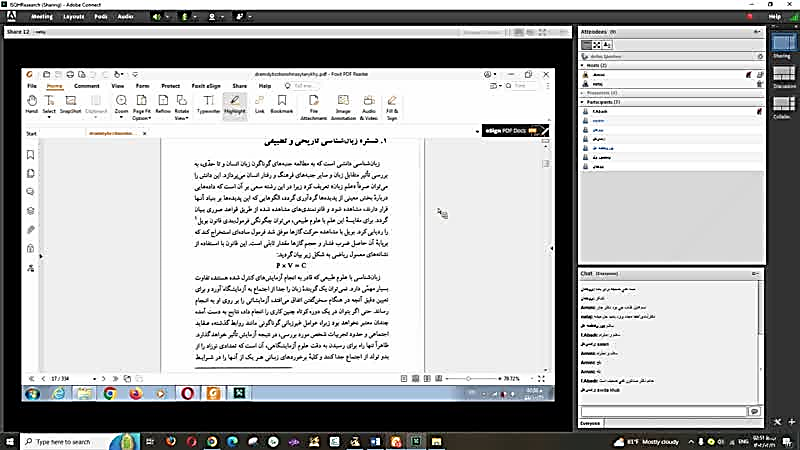The width and height of the screenshot is (800, 450).
Task: Click the chat send message button
Action: coord(755,411)
